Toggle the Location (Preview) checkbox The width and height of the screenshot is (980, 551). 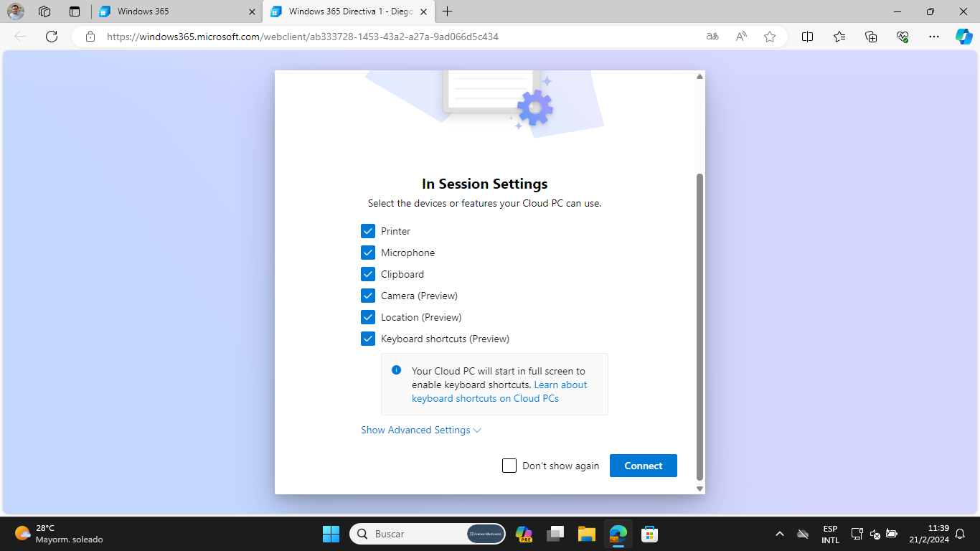368,317
